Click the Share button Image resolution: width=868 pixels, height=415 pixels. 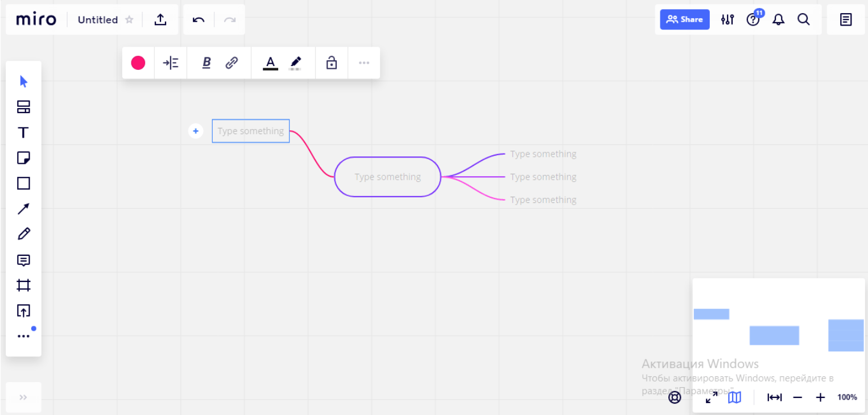tap(685, 19)
